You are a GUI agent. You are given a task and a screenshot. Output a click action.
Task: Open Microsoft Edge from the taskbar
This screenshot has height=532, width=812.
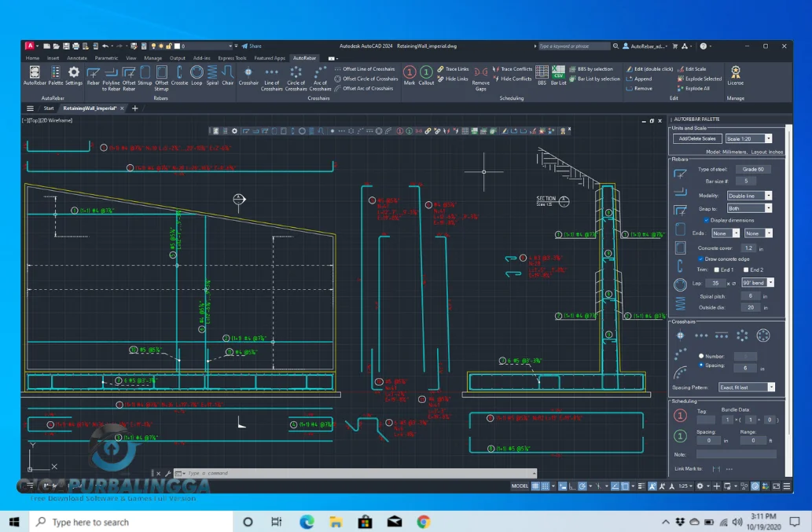(307, 522)
